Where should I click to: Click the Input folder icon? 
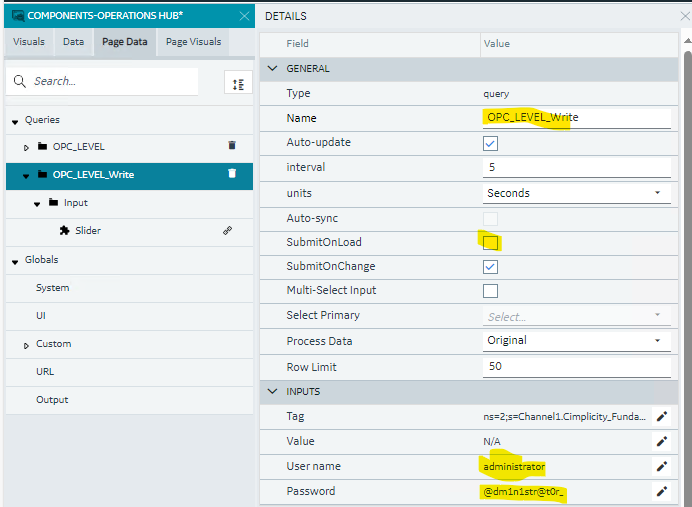pyautogui.click(x=53, y=202)
